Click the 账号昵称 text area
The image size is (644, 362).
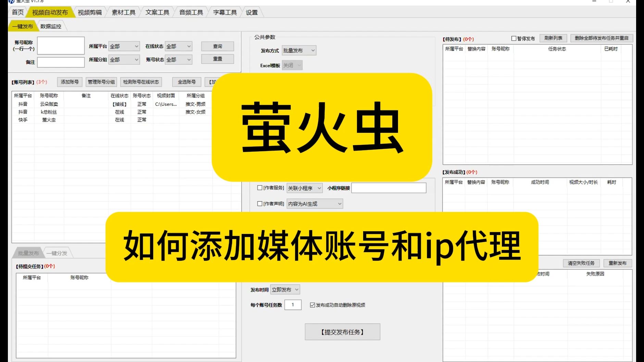point(61,46)
